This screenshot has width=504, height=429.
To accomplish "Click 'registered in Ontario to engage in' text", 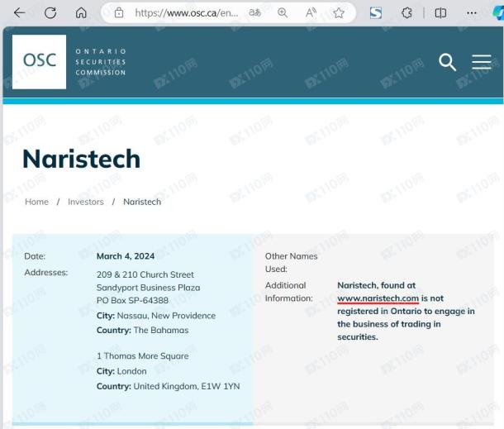I will (x=406, y=312).
